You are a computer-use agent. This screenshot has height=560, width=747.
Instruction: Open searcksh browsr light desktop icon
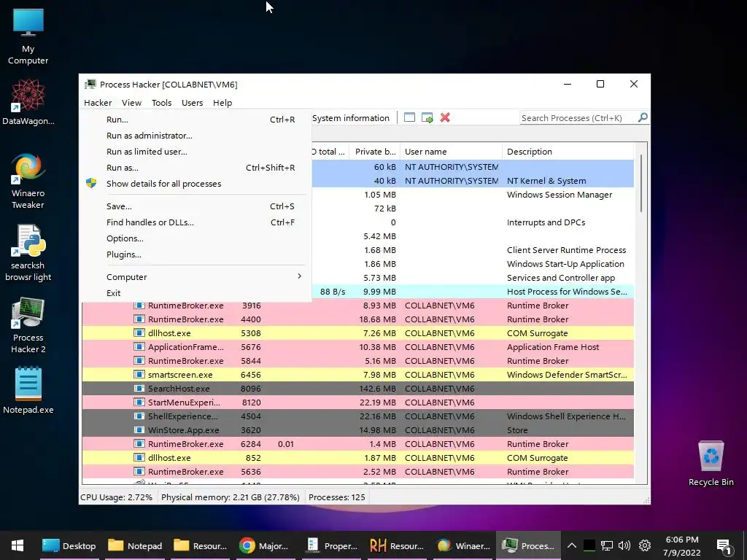coord(28,252)
